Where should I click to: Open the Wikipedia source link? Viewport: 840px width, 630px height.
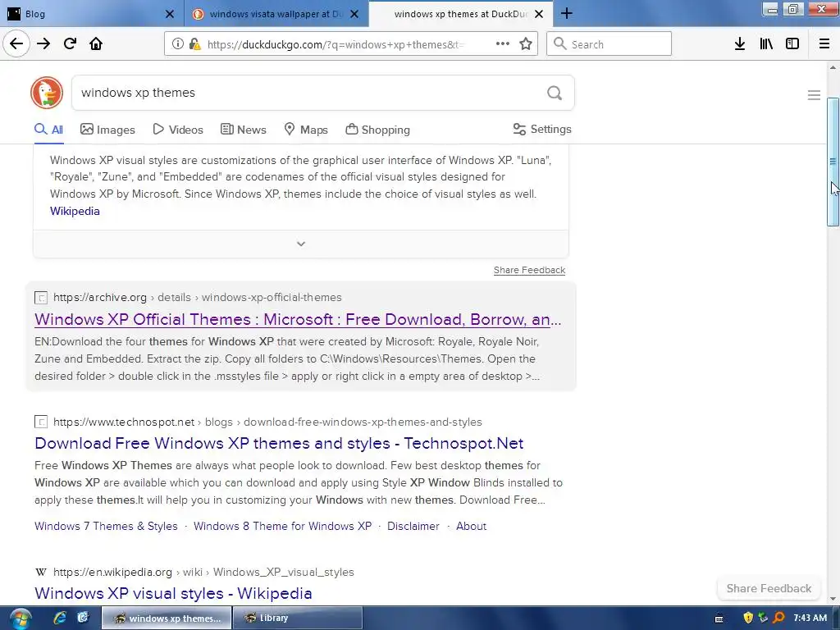click(x=75, y=211)
